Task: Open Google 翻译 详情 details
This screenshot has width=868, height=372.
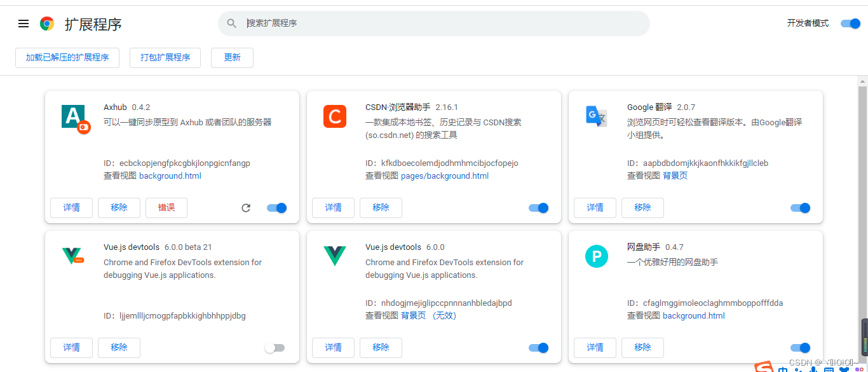Action: 595,208
